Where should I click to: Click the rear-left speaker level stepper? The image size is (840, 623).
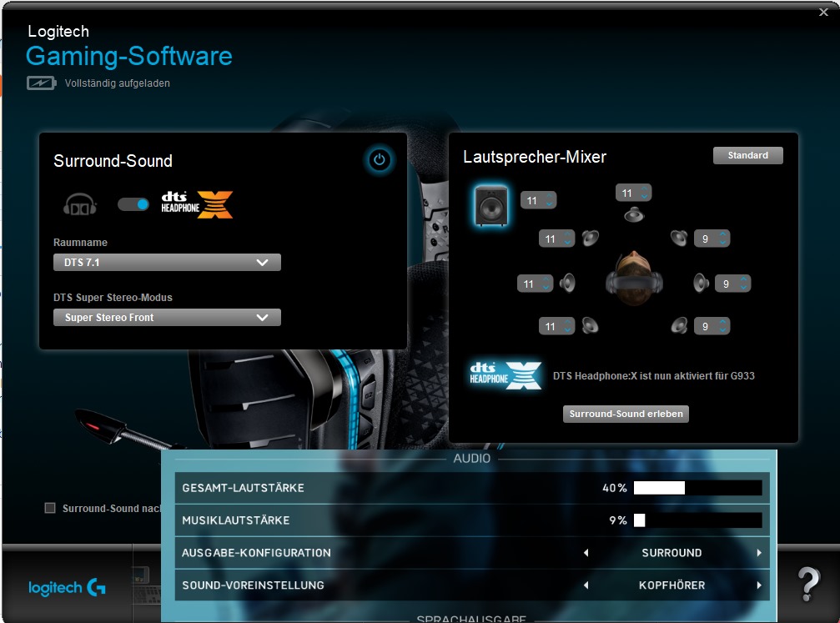pyautogui.click(x=556, y=326)
